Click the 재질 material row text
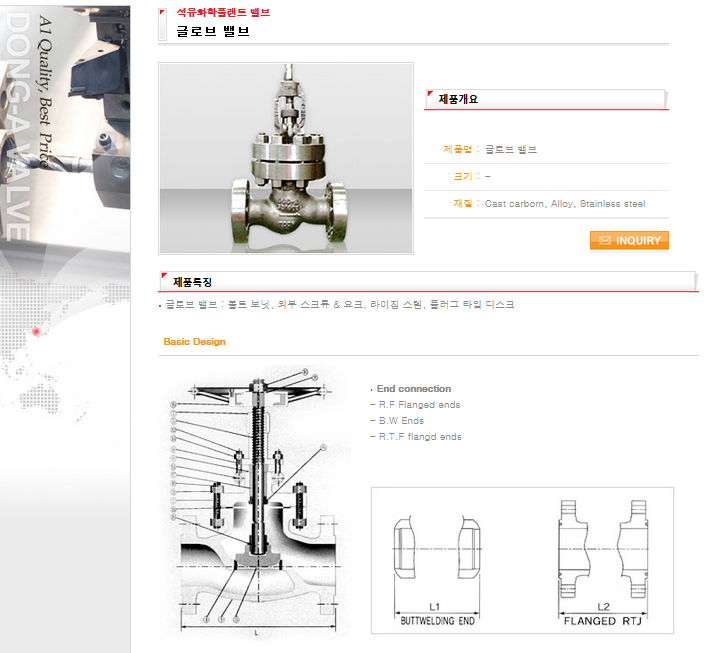 (x=549, y=204)
